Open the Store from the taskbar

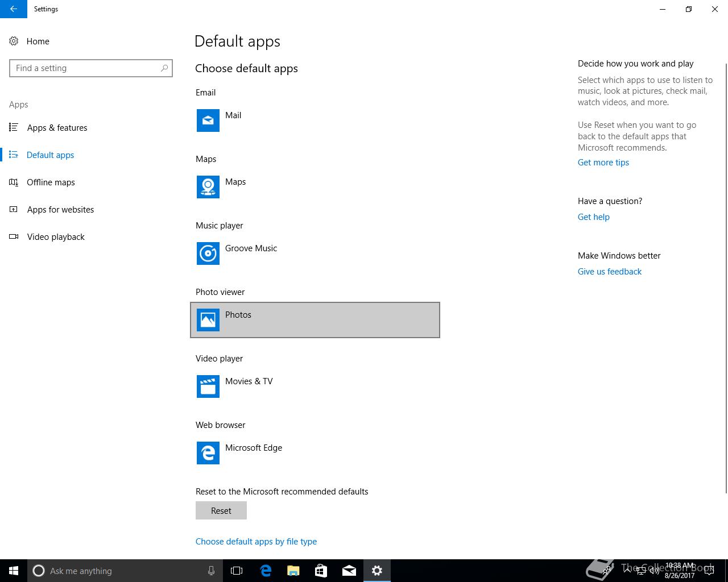[x=321, y=571]
